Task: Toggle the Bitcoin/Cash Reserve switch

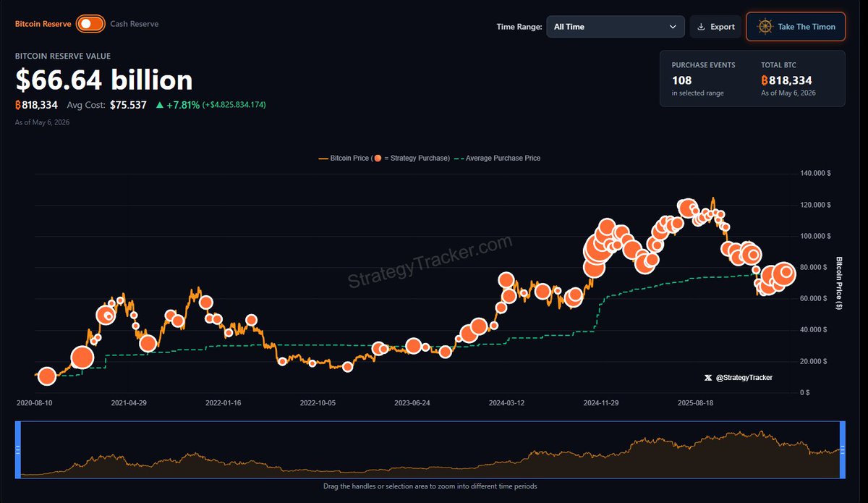Action: tap(90, 24)
